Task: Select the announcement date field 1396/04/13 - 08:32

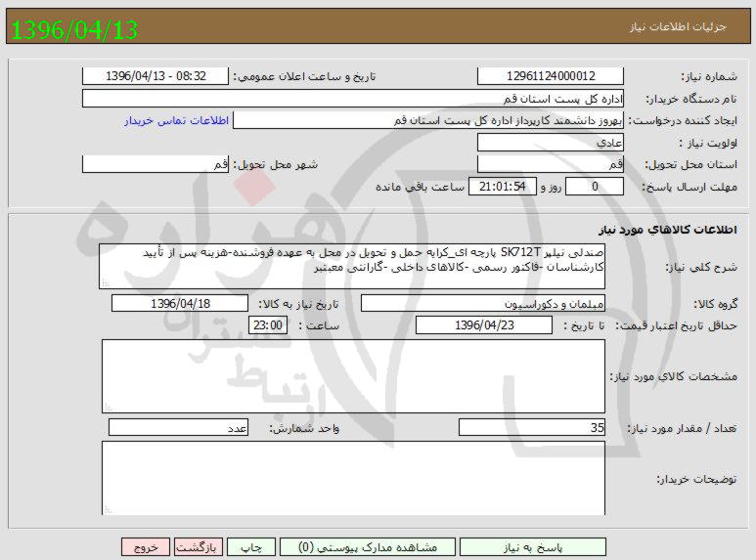Action: (156, 76)
